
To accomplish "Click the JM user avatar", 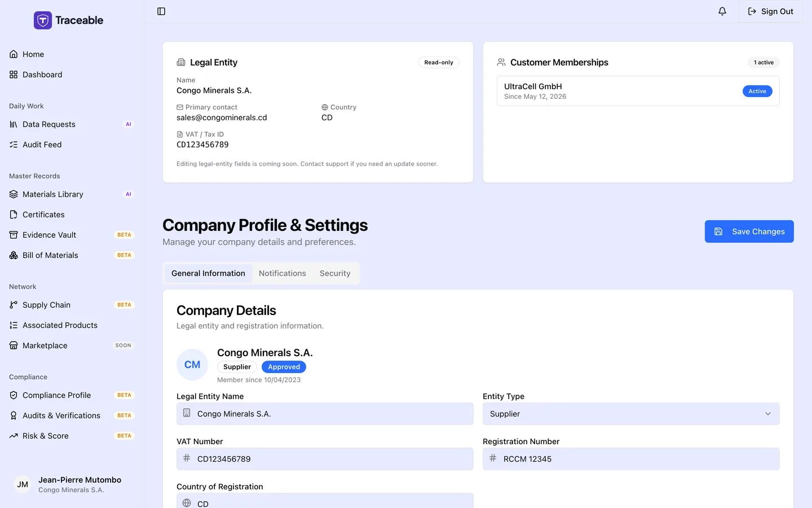I will tap(23, 484).
